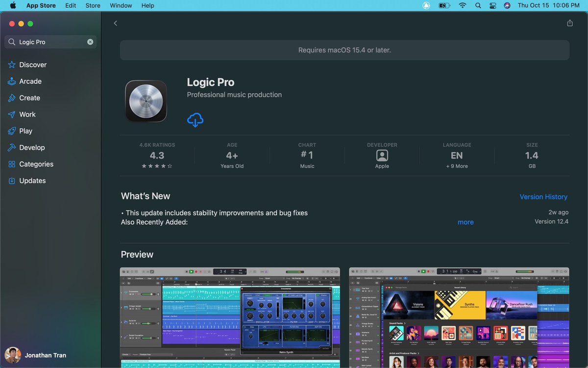Viewport: 588px width, 368px height.
Task: Click the Play rocket icon
Action: 12,131
